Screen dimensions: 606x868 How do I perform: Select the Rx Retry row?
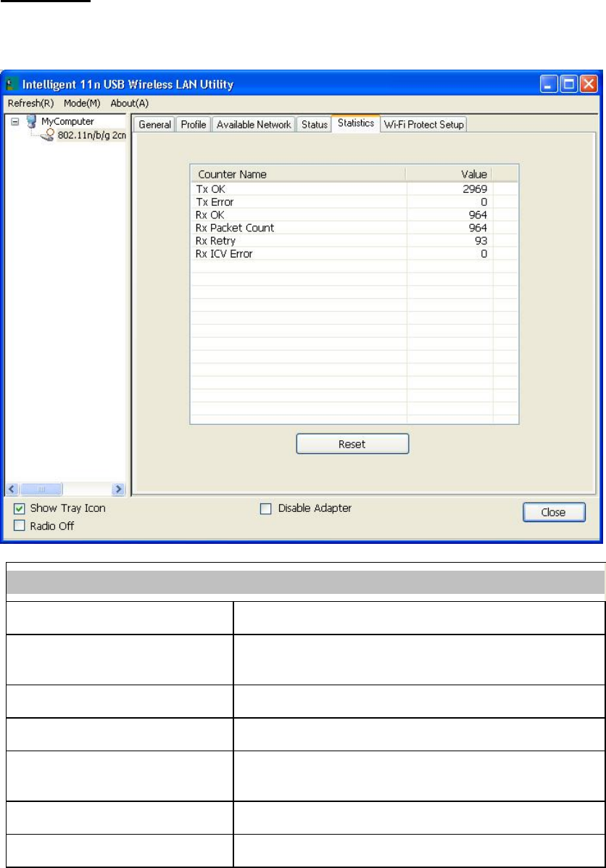pos(354,241)
